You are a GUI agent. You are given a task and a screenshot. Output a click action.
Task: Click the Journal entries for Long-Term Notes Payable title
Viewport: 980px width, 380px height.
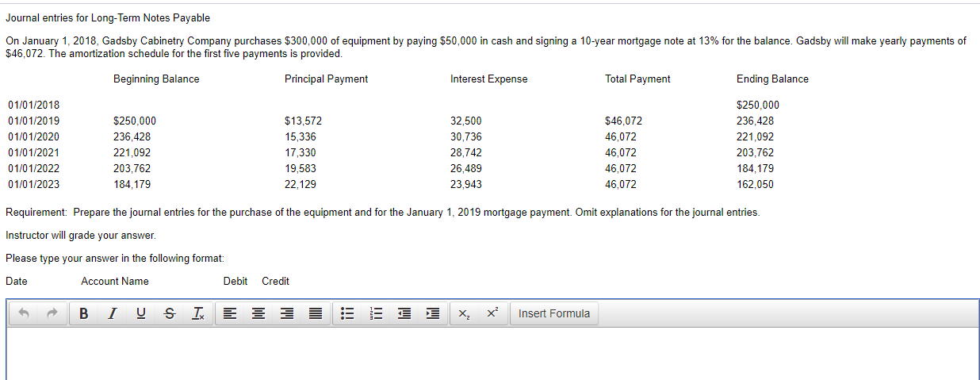click(x=108, y=17)
